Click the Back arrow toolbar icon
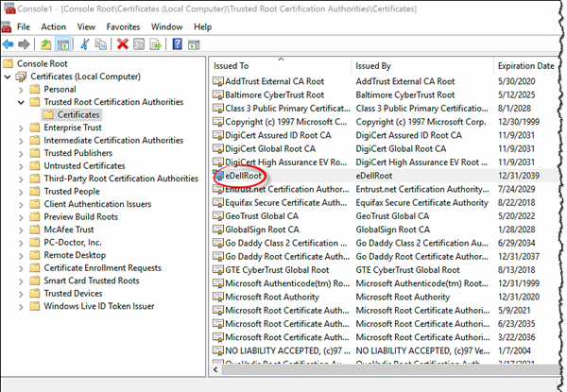This screenshot has width=567, height=392. [8, 44]
